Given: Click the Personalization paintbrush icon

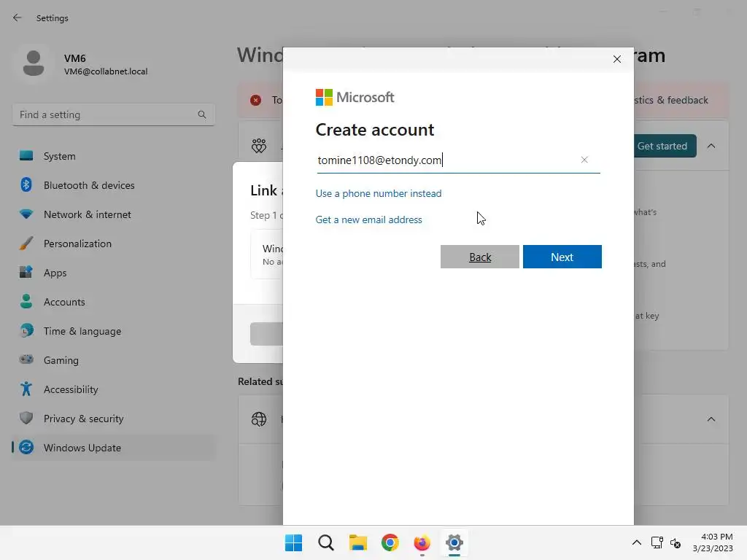Looking at the screenshot, I should pos(26,244).
